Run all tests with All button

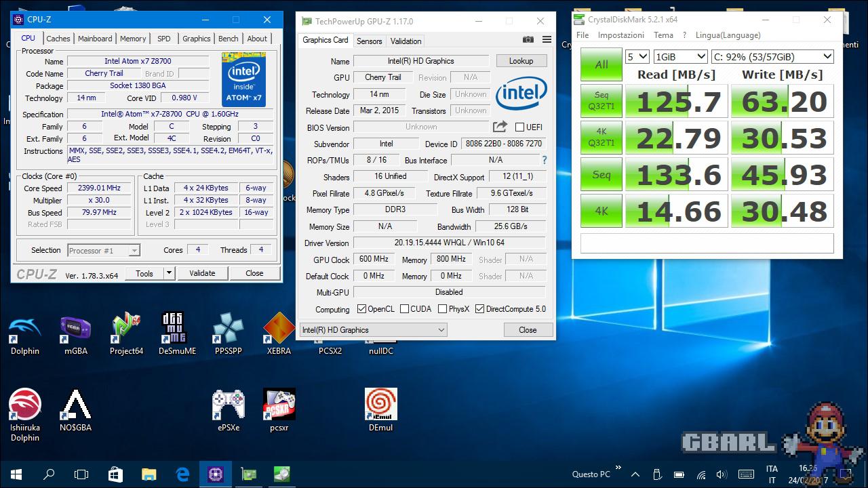coord(601,64)
